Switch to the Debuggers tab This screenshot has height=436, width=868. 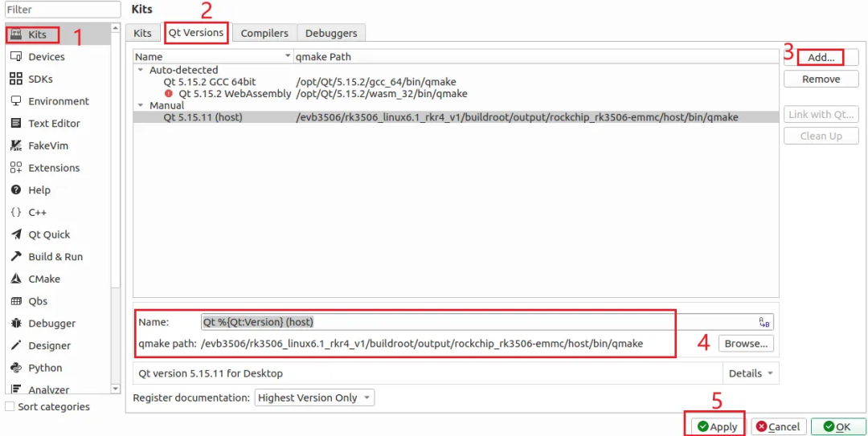tap(331, 33)
